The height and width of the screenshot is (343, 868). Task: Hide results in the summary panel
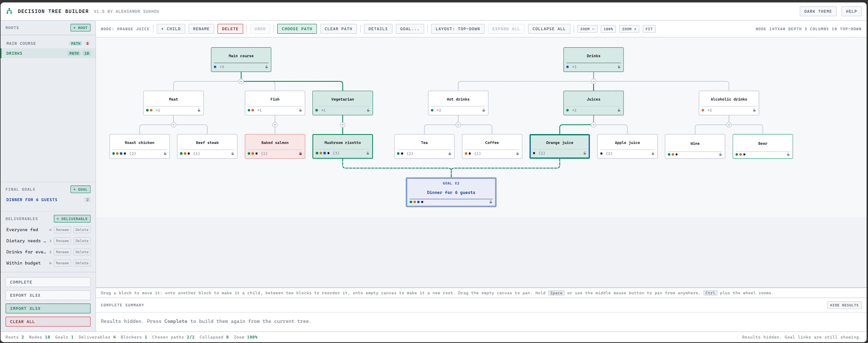click(844, 305)
